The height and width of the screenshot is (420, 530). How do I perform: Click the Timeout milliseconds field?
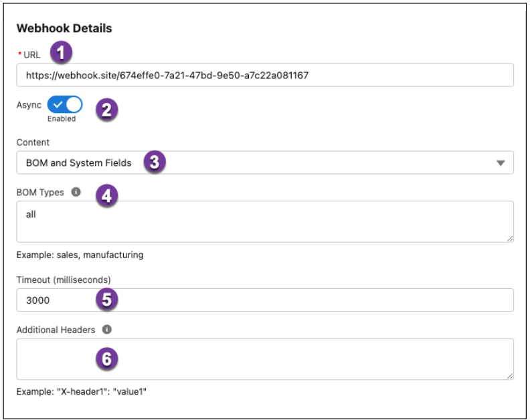point(265,300)
